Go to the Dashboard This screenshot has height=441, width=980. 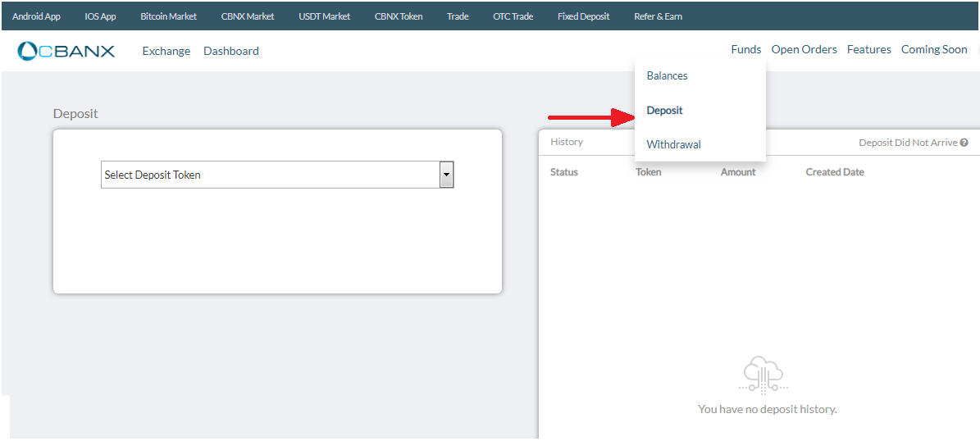(231, 51)
